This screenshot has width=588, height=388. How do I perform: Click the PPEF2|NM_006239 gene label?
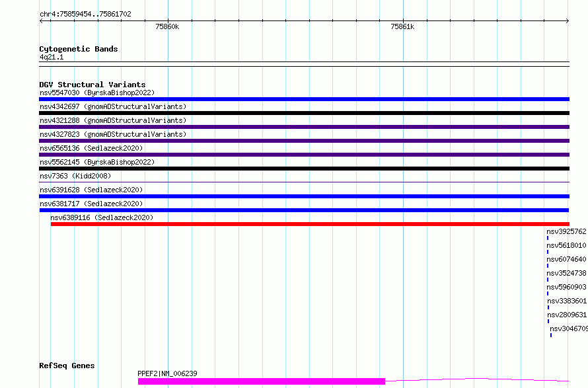[x=167, y=373]
